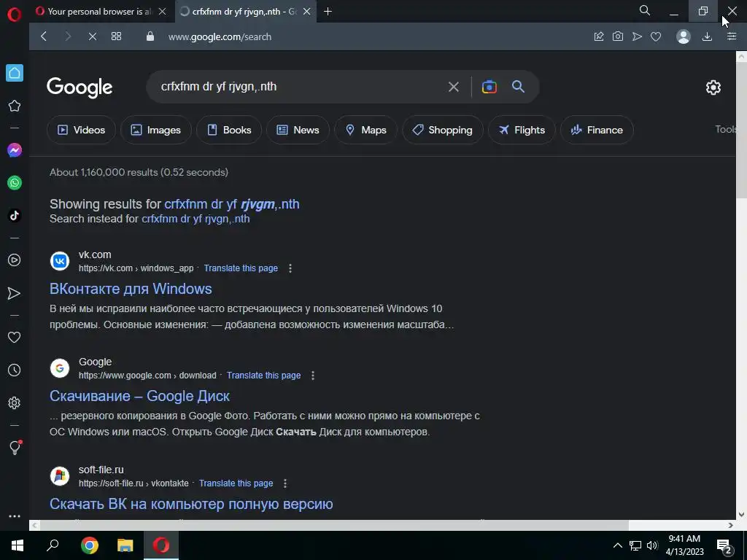View site security lock info
This screenshot has height=560, width=747.
(x=150, y=36)
